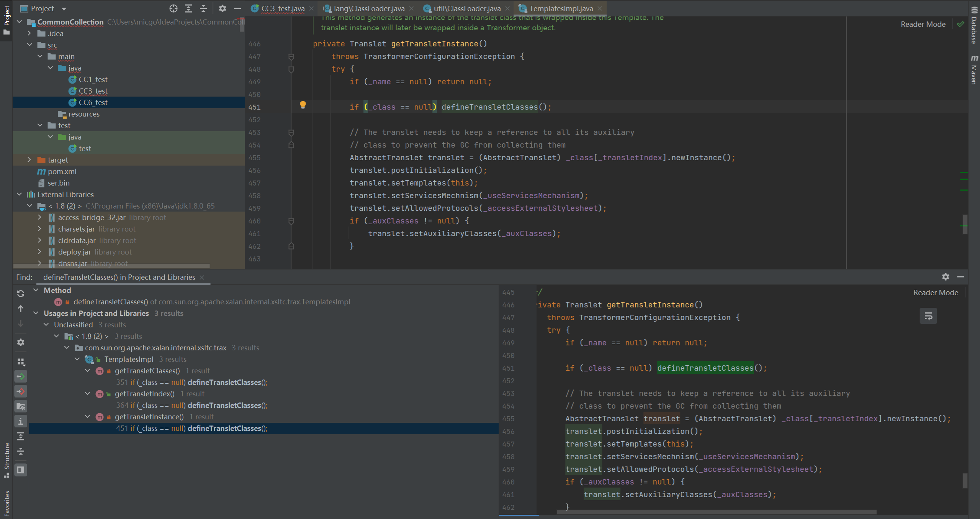
Task: Click the preview editor horizontal scrollbar
Action: point(716,512)
